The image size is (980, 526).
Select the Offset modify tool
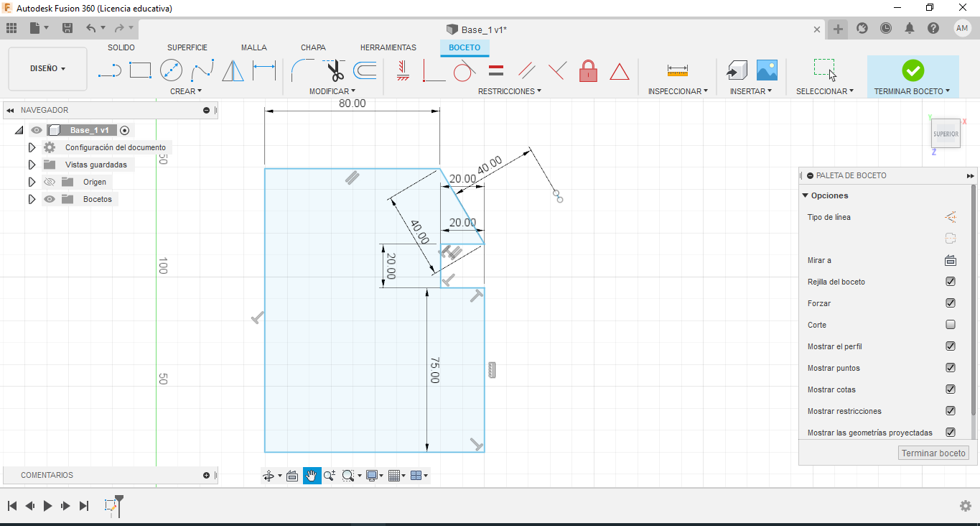pos(365,70)
